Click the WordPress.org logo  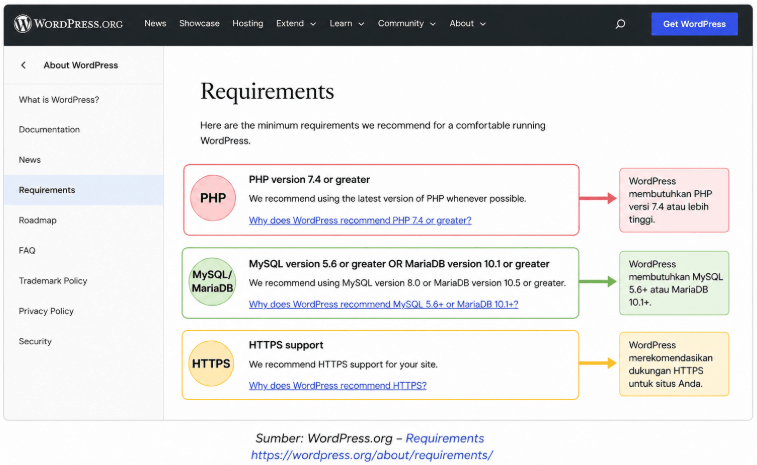tap(68, 23)
